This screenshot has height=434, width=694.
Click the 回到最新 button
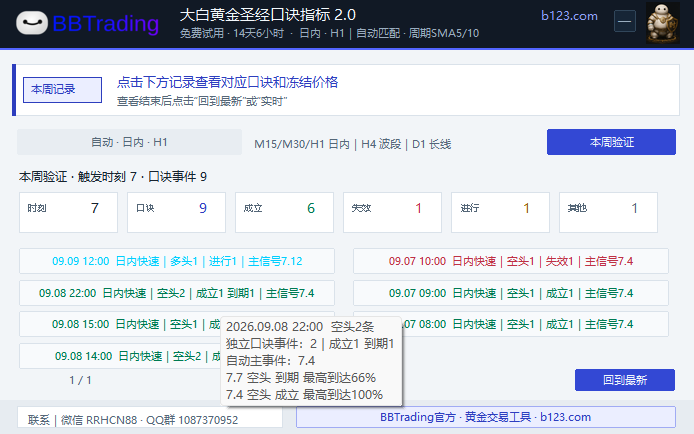click(625, 380)
